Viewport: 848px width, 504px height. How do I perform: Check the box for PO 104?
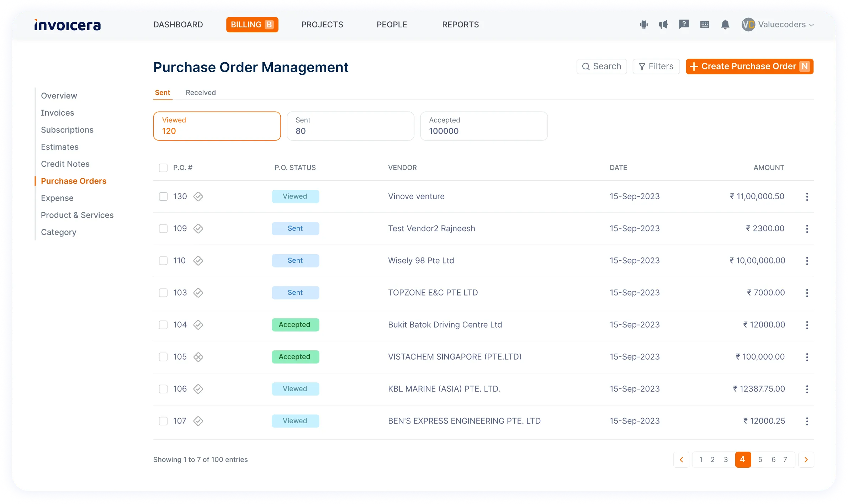point(163,325)
